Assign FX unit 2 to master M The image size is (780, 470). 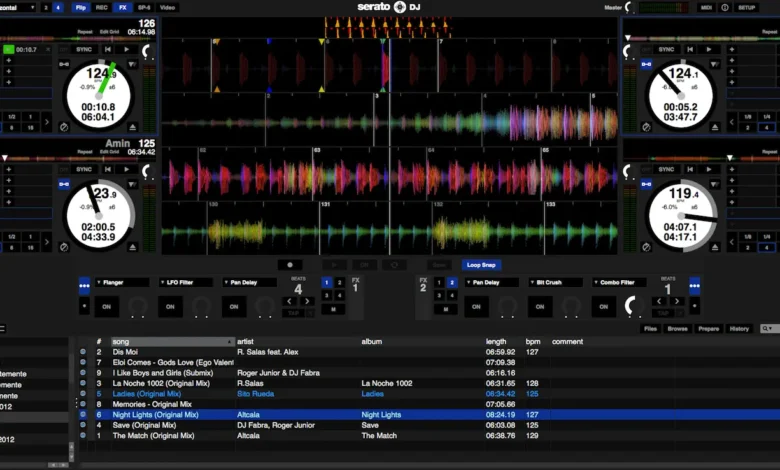(x=446, y=309)
